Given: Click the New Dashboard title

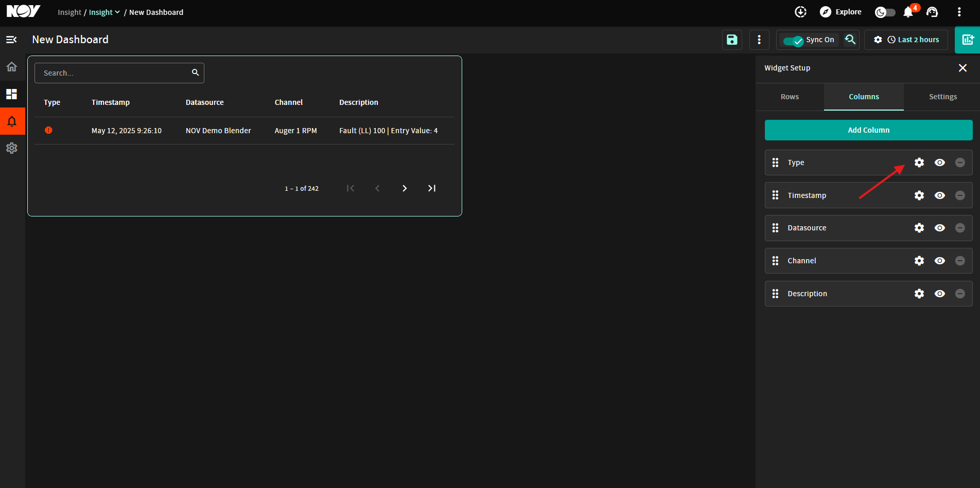Looking at the screenshot, I should click(71, 40).
